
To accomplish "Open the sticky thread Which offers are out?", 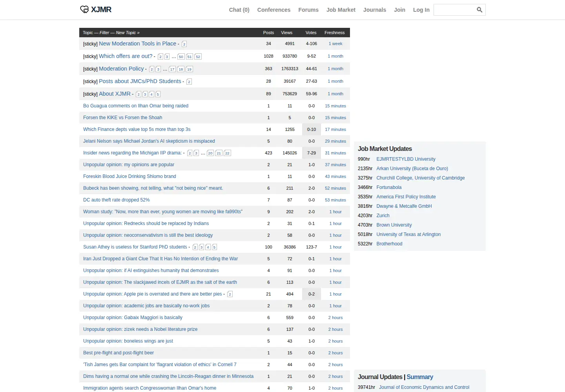I will 126,56.
